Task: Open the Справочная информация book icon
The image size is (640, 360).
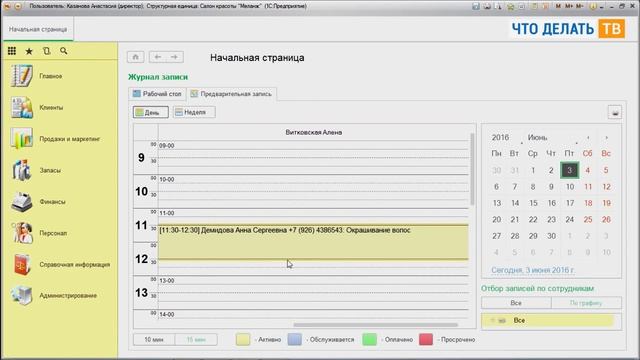Action: click(x=22, y=264)
